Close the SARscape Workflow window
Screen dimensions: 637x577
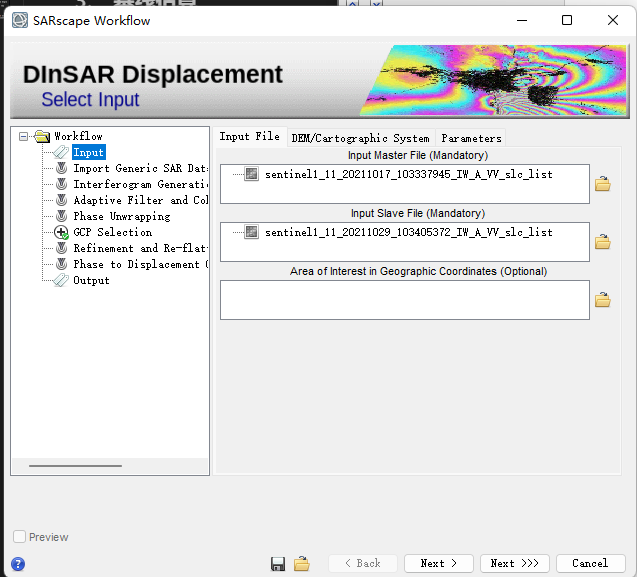click(x=613, y=20)
